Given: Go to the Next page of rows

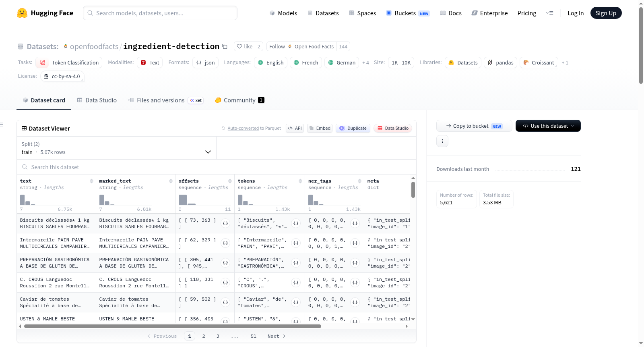Looking at the screenshot, I should coord(277,336).
